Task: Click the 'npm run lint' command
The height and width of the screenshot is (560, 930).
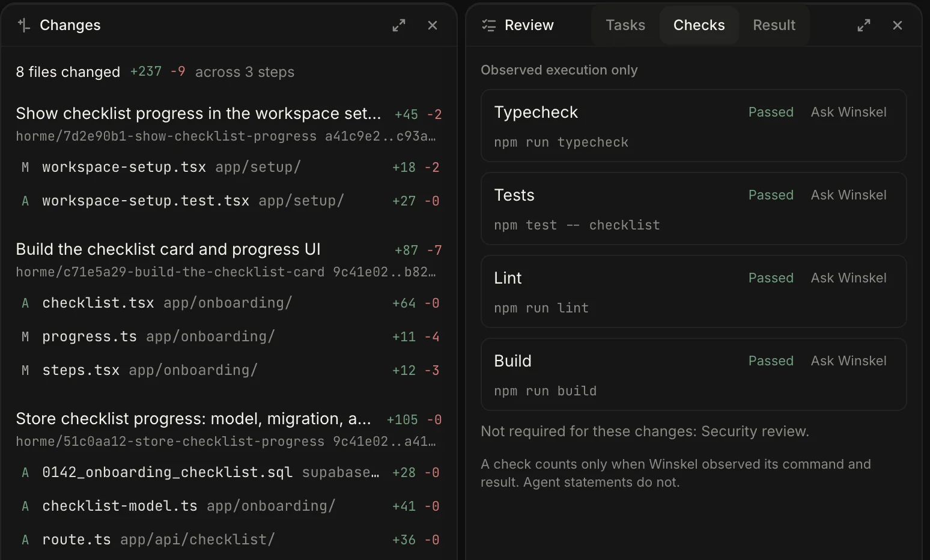Action: (541, 308)
